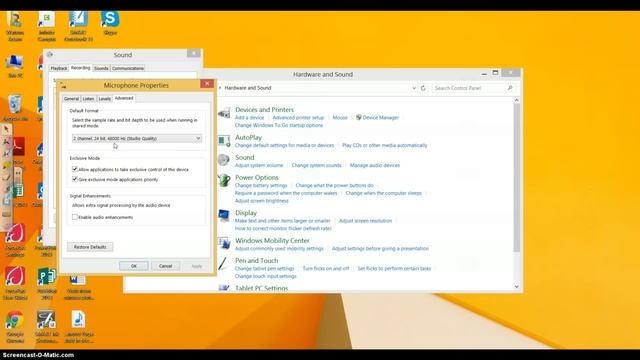Click OK in Microphone Properties

pos(134,266)
